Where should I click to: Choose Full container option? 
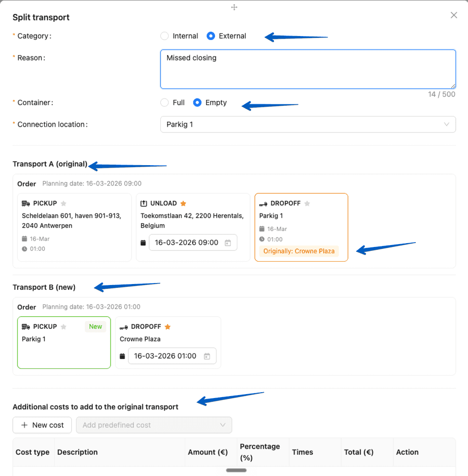point(165,103)
